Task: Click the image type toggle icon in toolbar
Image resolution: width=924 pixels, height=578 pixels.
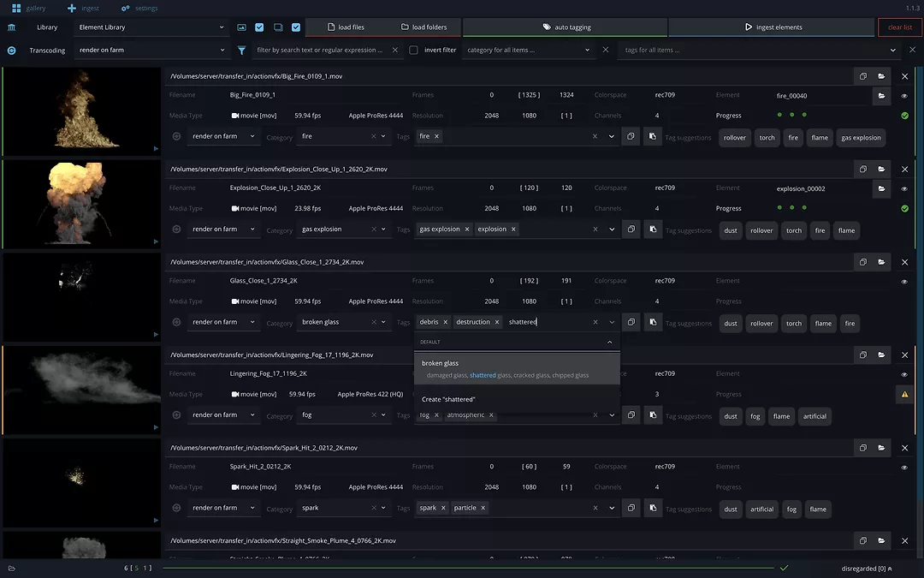Action: coord(242,27)
